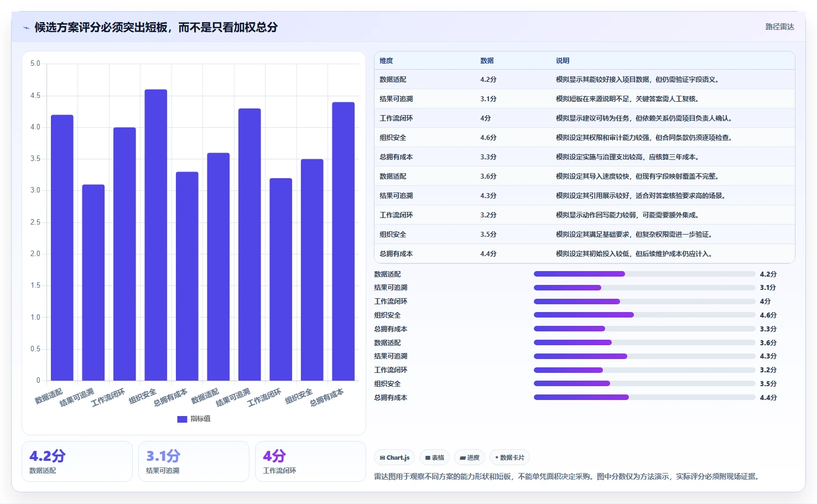The height and width of the screenshot is (504, 817).
Task: Click the 表格 chip
Action: coord(435,458)
